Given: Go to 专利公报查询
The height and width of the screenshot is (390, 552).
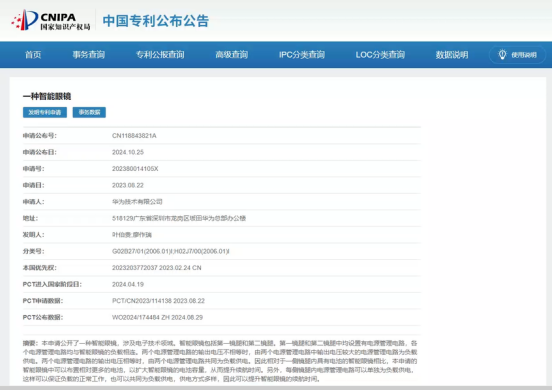Looking at the screenshot, I should 160,55.
